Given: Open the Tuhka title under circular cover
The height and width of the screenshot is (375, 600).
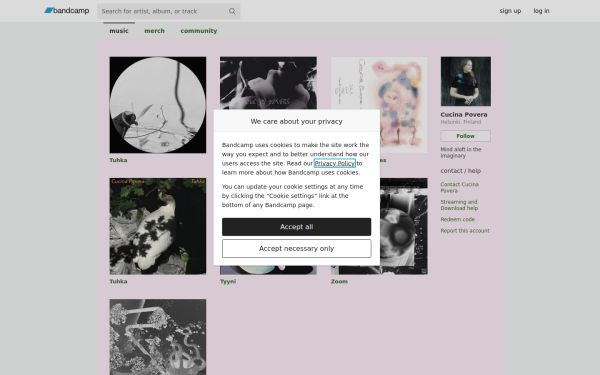Looking at the screenshot, I should point(118,160).
